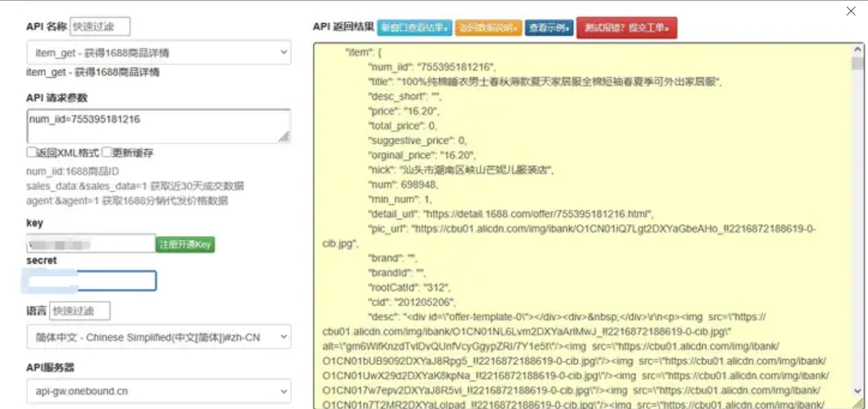Enable the 返回XML格式 checkbox

pos(30,153)
